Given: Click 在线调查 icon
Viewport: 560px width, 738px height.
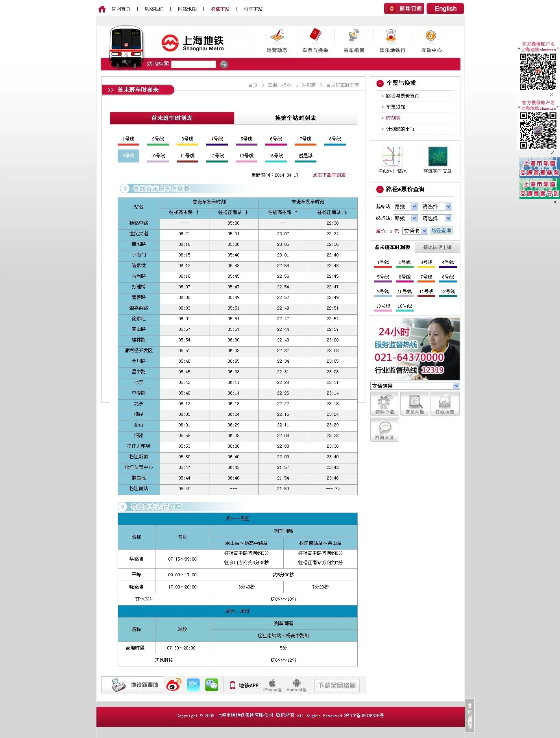Looking at the screenshot, I should 445,404.
